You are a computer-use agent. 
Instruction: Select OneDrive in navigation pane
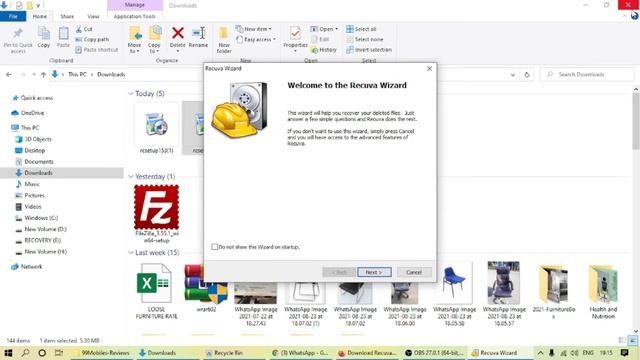[x=32, y=113]
